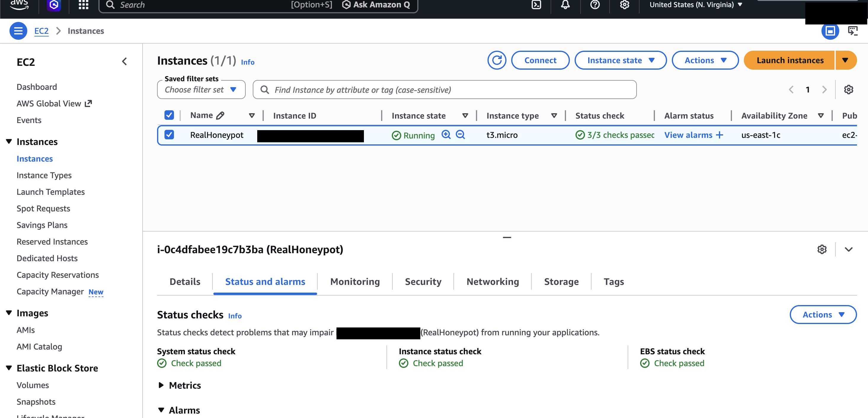868x418 pixels.
Task: Collapse Instances sidebar group
Action: point(9,142)
